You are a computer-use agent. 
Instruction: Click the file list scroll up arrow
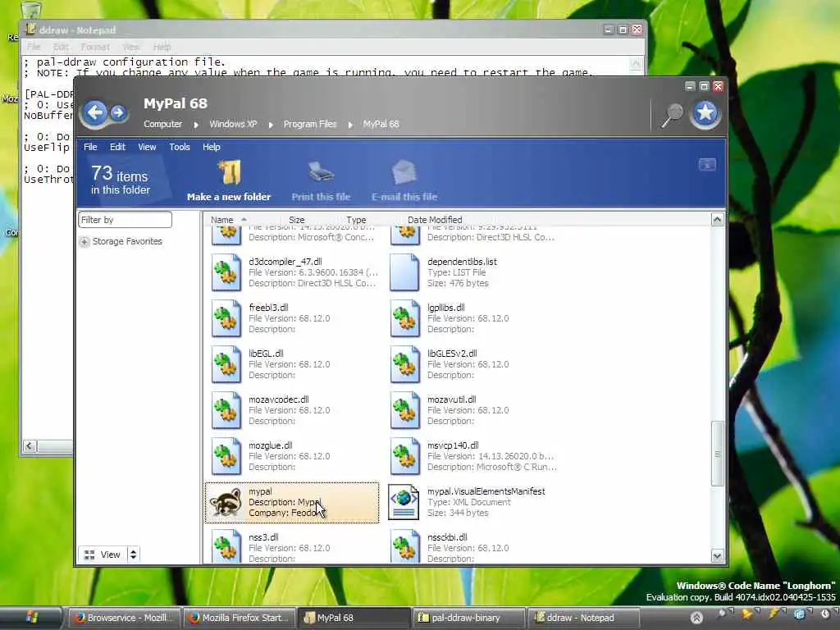(x=717, y=219)
